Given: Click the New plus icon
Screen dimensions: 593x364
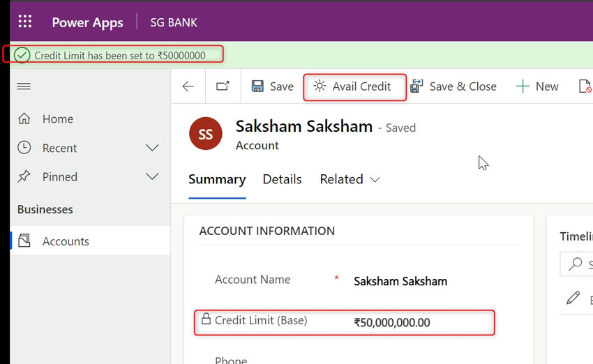Looking at the screenshot, I should point(523,86).
